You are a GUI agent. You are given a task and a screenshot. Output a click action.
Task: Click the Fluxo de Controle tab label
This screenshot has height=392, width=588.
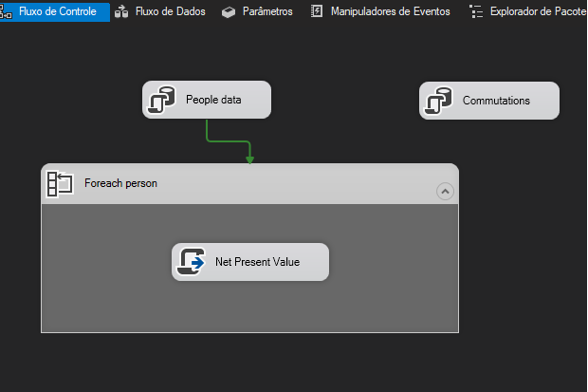point(57,11)
